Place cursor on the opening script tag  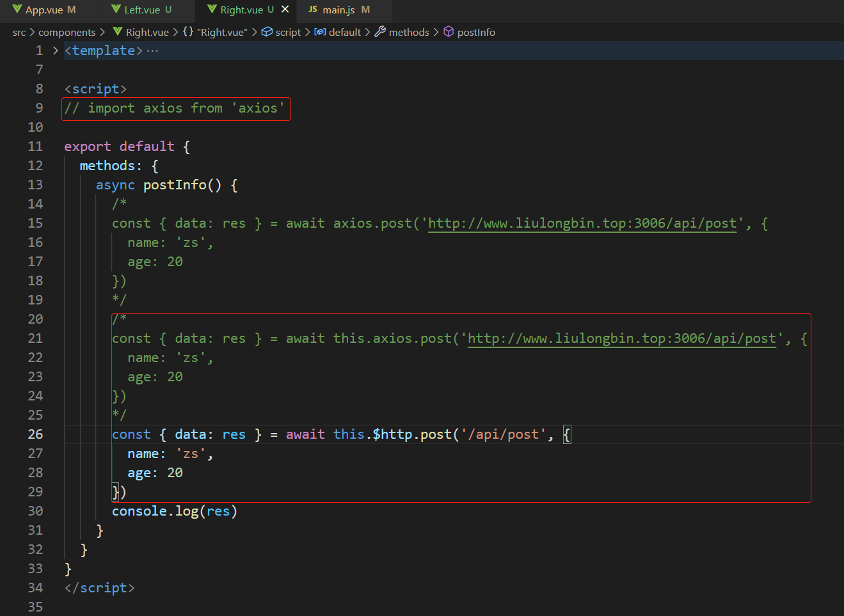click(x=95, y=89)
